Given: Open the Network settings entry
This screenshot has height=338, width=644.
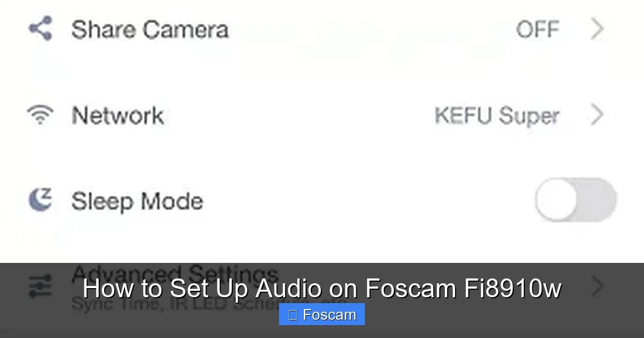Looking at the screenshot, I should (x=118, y=114).
